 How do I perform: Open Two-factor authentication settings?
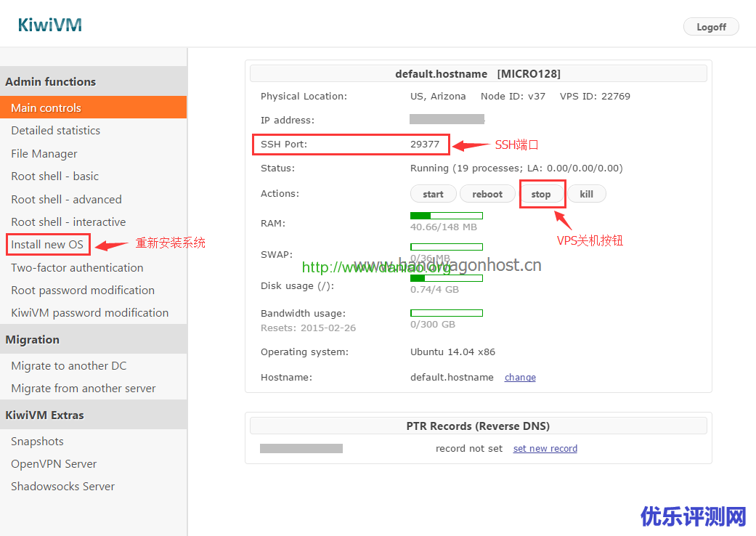tap(77, 267)
